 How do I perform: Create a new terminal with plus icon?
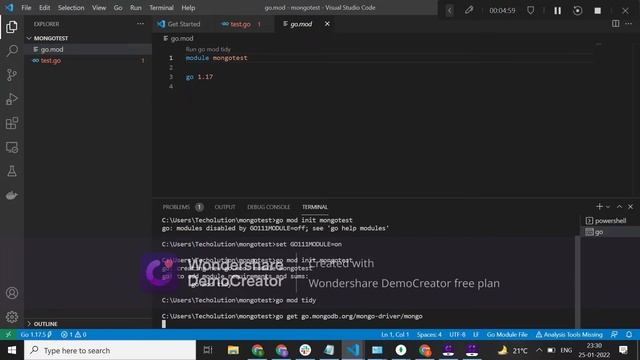pos(599,207)
